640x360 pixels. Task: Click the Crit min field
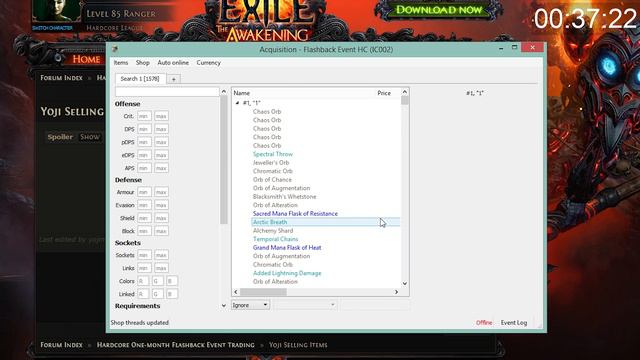click(x=144, y=116)
